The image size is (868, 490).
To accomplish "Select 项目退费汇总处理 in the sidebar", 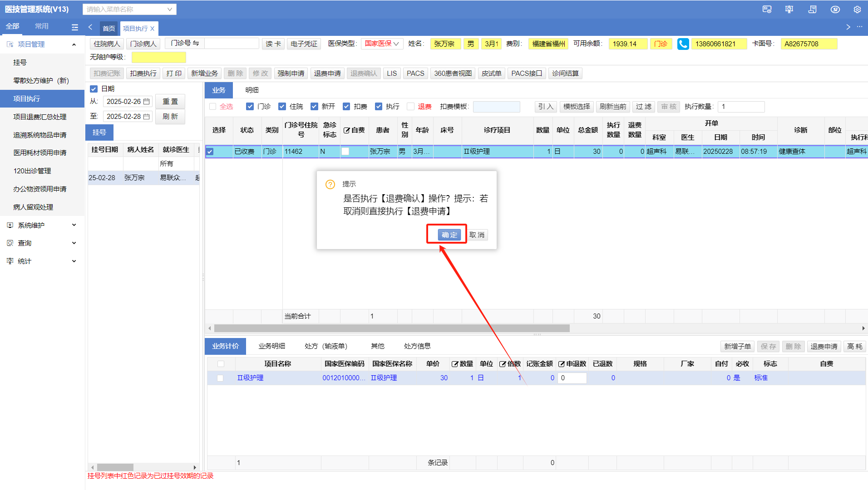I will click(40, 117).
